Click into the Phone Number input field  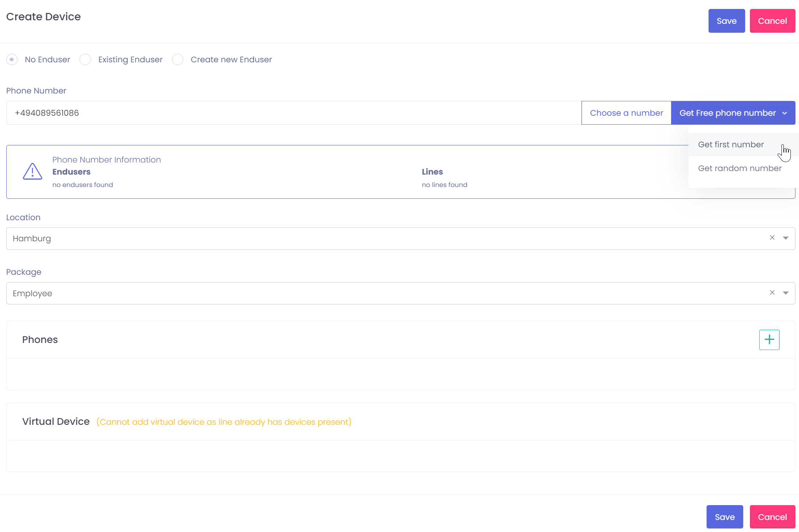click(292, 113)
